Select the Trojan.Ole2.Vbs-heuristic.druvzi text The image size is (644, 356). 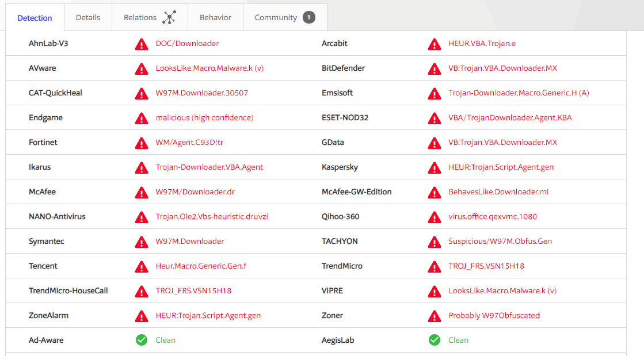pos(212,216)
